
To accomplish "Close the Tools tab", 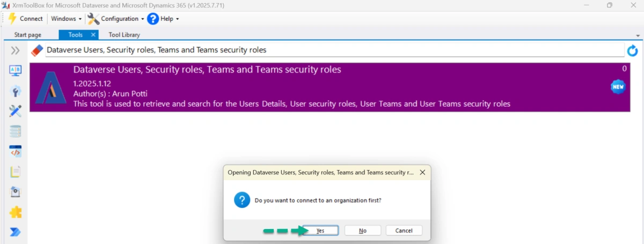I will click(x=93, y=35).
